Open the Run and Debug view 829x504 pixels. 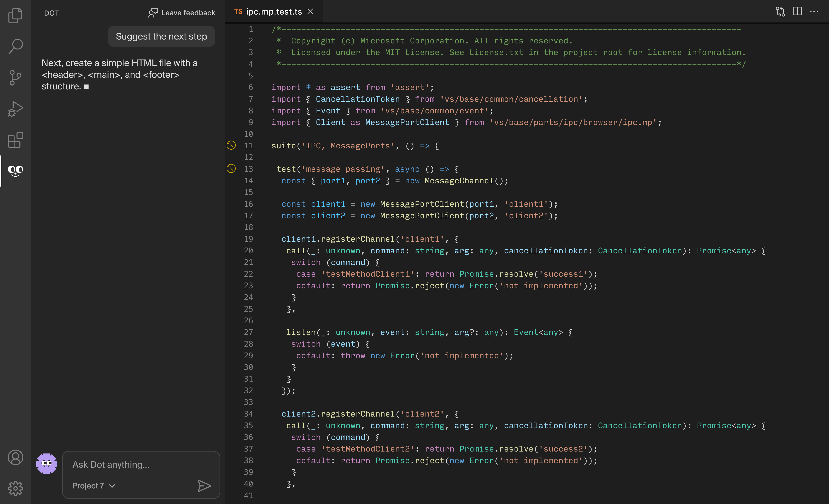(15, 109)
